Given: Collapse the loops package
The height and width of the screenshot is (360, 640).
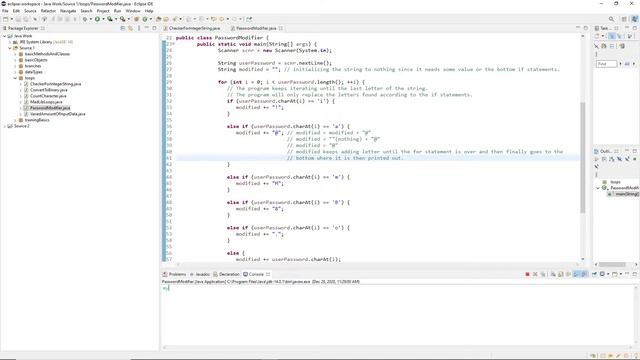Looking at the screenshot, I should 15,78.
